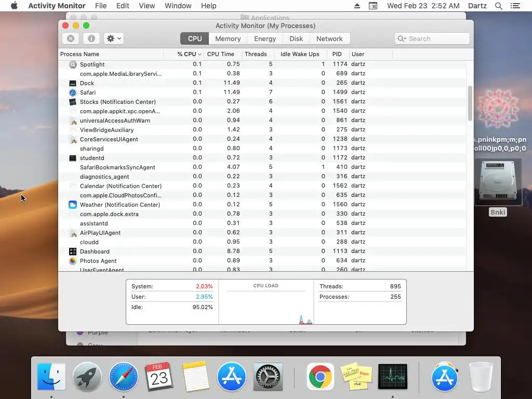
Task: Click the CoreServicesUIAgent process icon
Action: pos(73,139)
